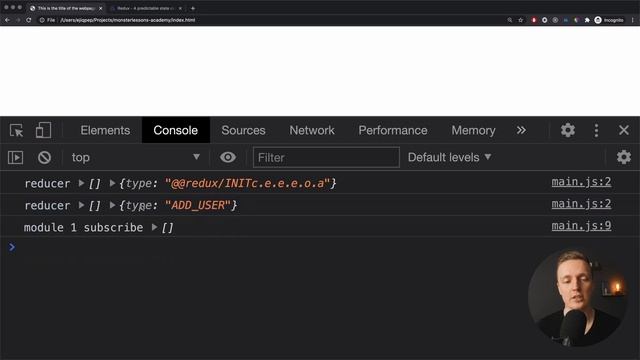
Task: Open main.js:2 link on the INIT row
Action: tap(581, 182)
